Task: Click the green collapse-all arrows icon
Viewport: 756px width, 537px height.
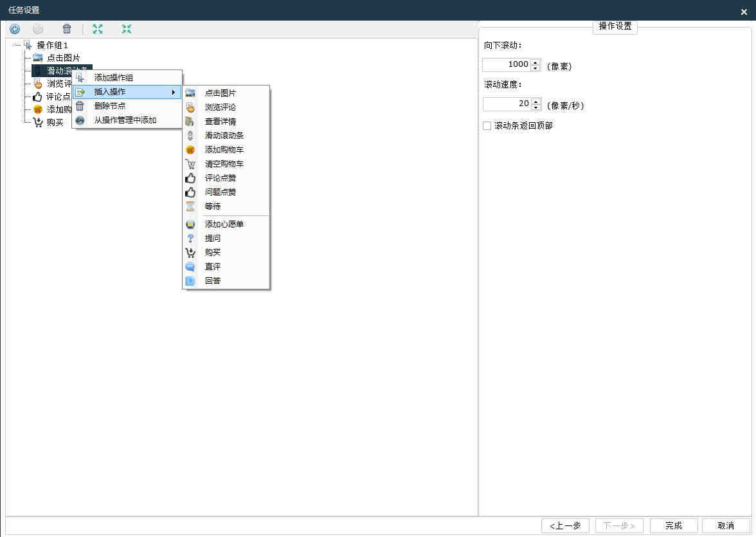Action: (126, 29)
